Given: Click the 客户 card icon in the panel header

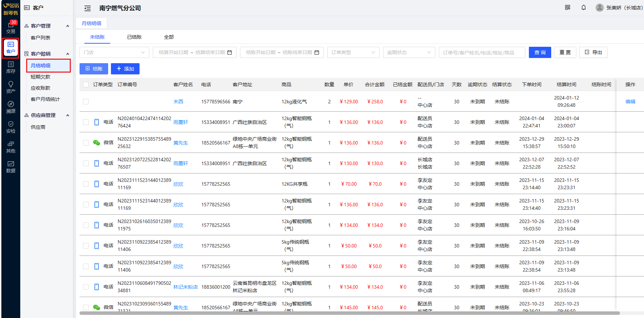Looking at the screenshot, I should click(x=27, y=8).
